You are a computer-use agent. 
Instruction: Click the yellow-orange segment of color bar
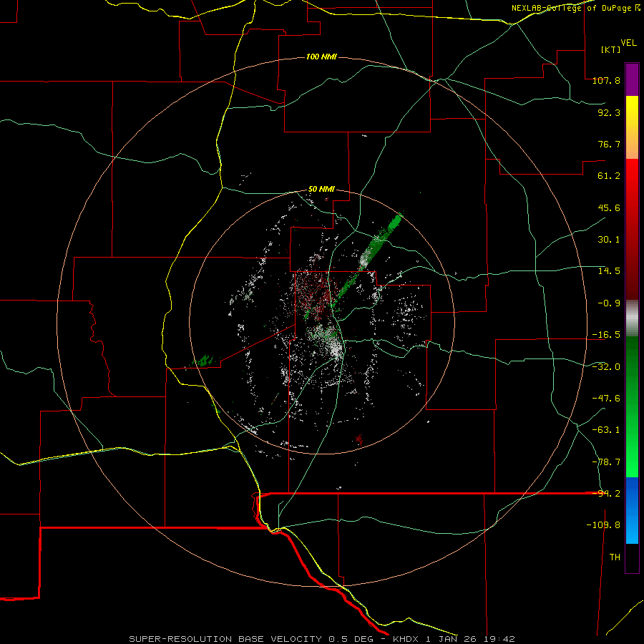coord(632,127)
